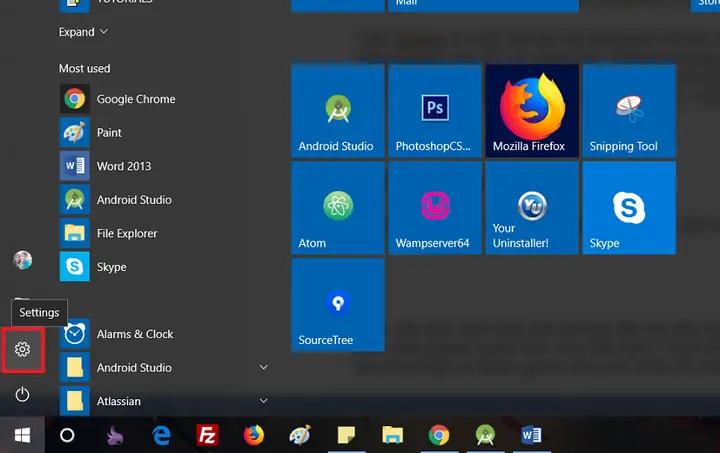This screenshot has height=453, width=720.
Task: Launch Google Chrome from Most used
Action: click(118, 99)
